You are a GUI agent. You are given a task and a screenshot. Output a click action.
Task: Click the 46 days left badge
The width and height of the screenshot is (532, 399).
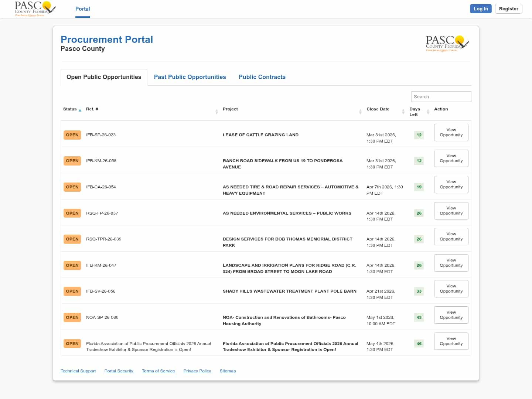(x=419, y=344)
